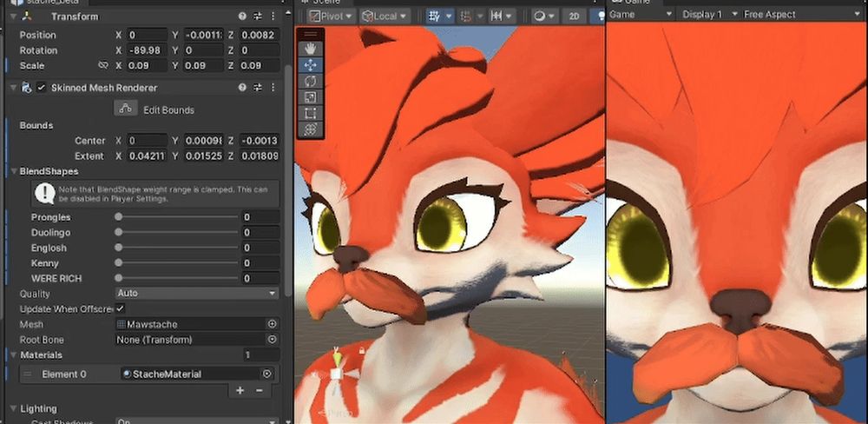Click Element 0 reorder handle
This screenshot has width=868, height=424.
click(27, 374)
